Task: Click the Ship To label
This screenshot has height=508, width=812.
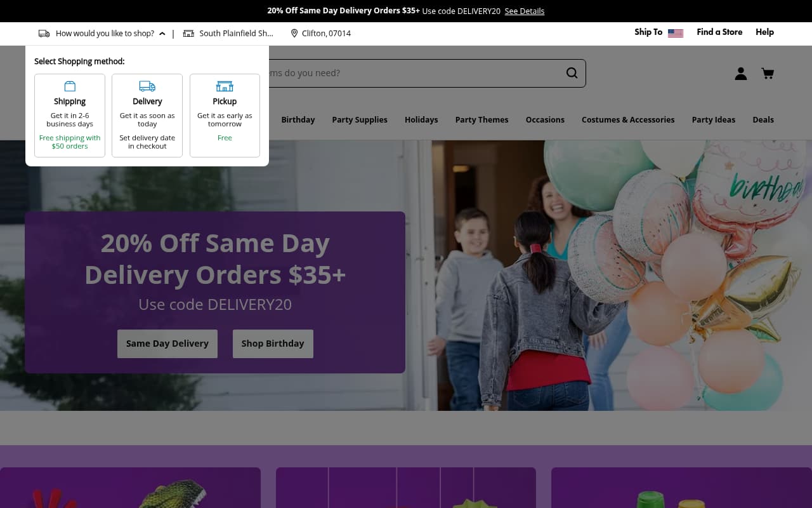Action: click(648, 32)
